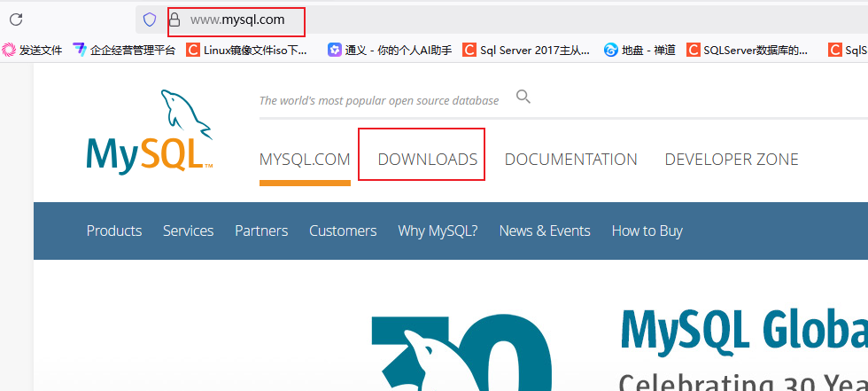Click the shield tracking protection icon
868x391 pixels.
tap(150, 20)
